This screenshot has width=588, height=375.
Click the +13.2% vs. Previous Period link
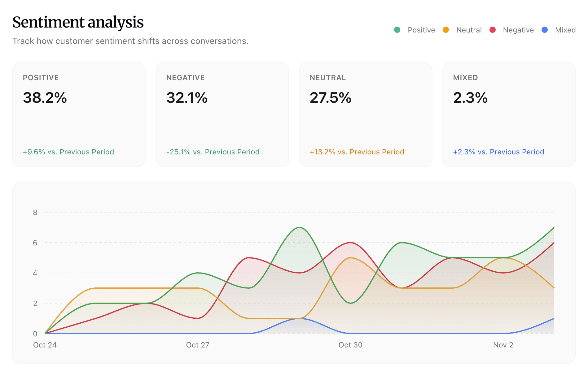click(357, 152)
